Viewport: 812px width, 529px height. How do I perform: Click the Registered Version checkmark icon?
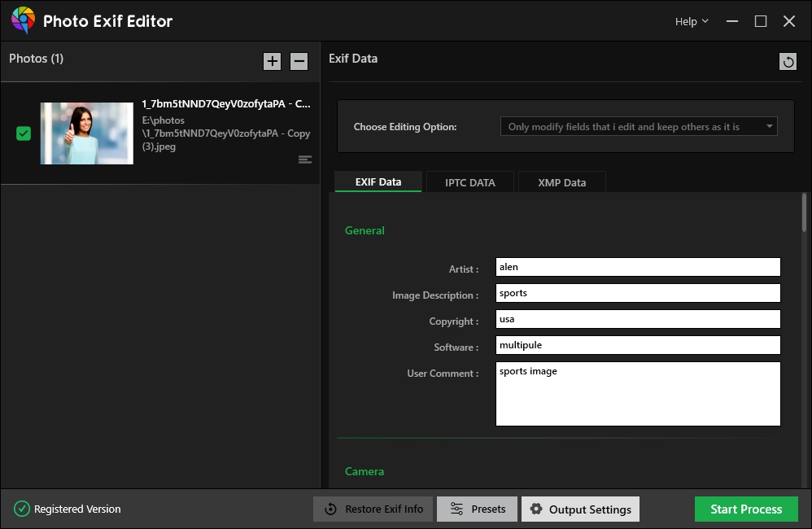[x=22, y=509]
